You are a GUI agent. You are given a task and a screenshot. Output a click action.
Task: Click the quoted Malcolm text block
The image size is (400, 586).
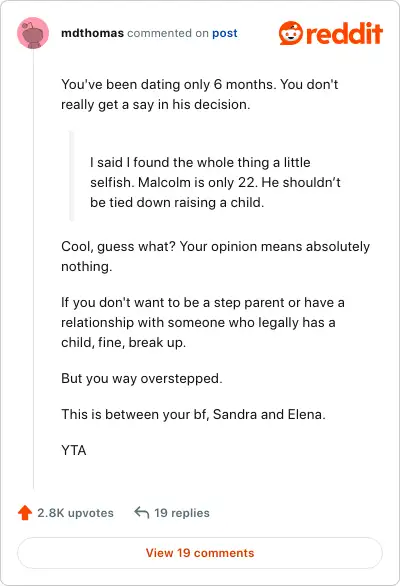point(215,182)
